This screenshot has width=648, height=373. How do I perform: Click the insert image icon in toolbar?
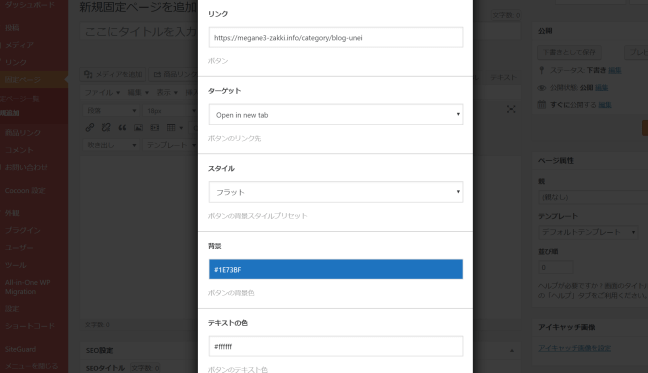(138, 128)
